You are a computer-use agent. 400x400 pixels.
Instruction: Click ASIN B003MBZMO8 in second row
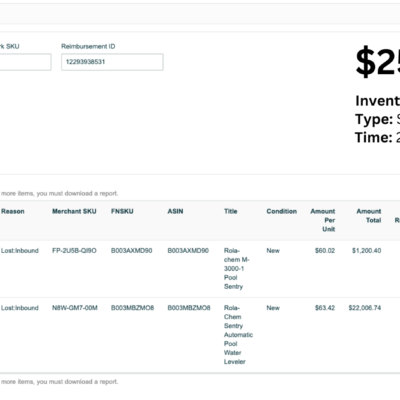[x=189, y=308]
